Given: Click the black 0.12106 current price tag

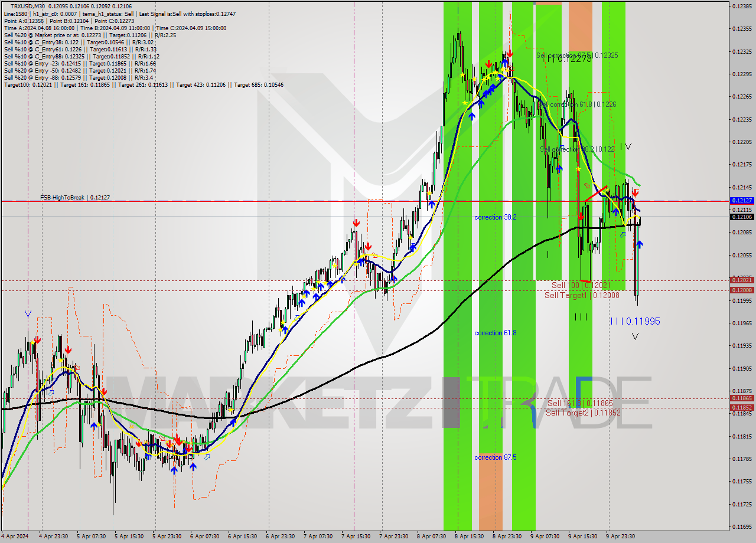Looking at the screenshot, I should pos(742,217).
